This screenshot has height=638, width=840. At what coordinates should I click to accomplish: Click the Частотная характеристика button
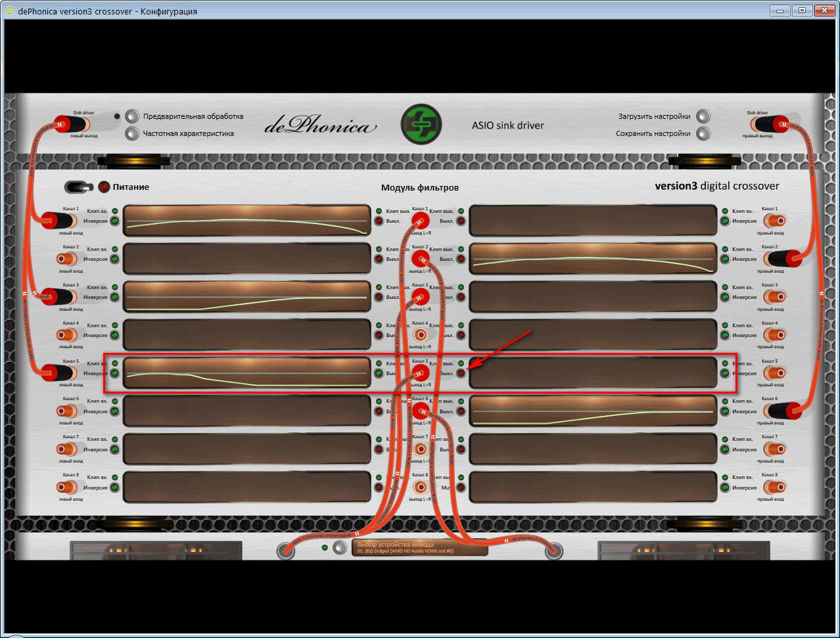point(133,133)
